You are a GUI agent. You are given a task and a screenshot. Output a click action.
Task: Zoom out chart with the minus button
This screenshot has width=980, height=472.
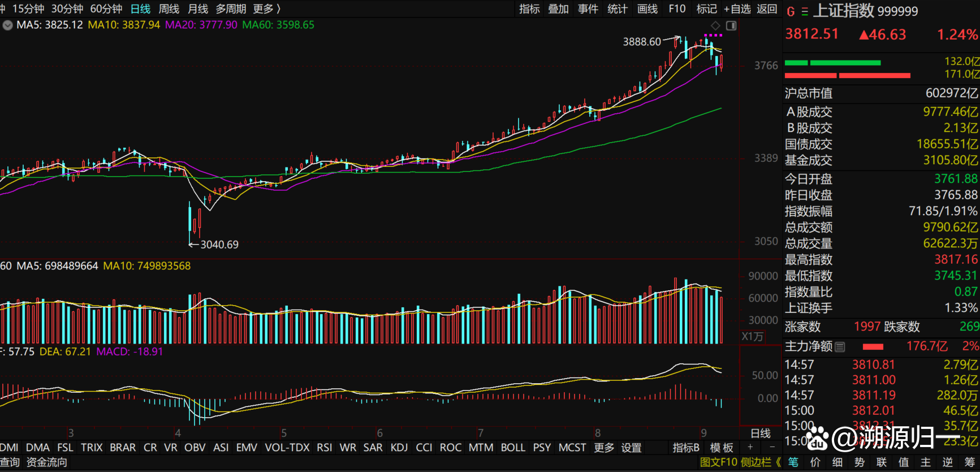[772, 447]
